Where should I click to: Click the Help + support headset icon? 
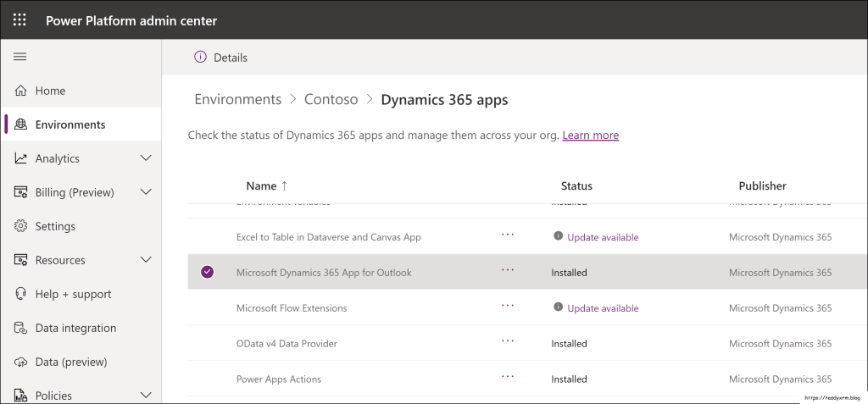(x=21, y=294)
